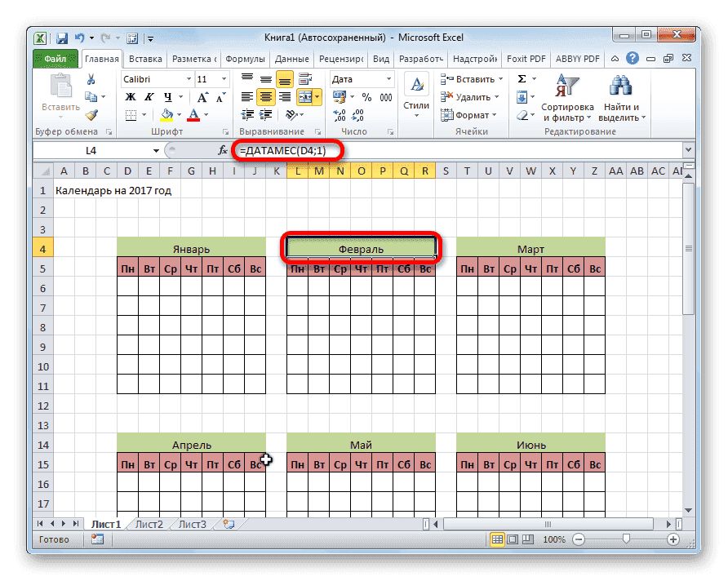728x581 pixels.
Task: Open the Файл menu
Action: [x=54, y=58]
